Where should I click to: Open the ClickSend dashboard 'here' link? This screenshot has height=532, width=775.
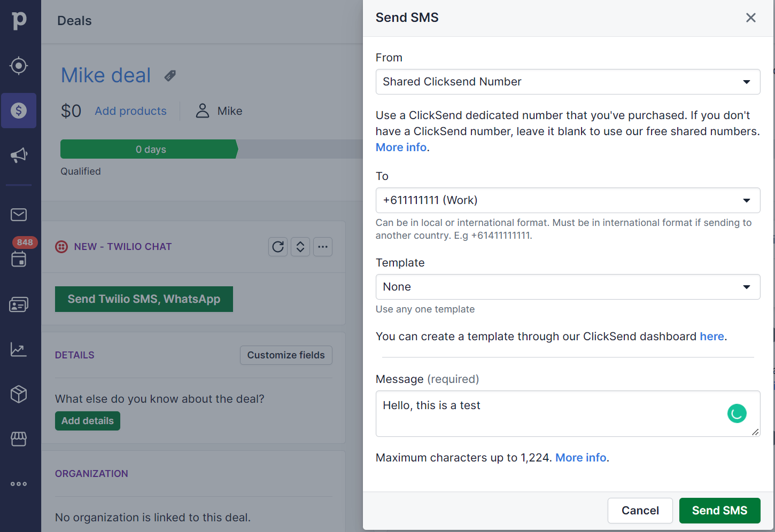coord(712,337)
